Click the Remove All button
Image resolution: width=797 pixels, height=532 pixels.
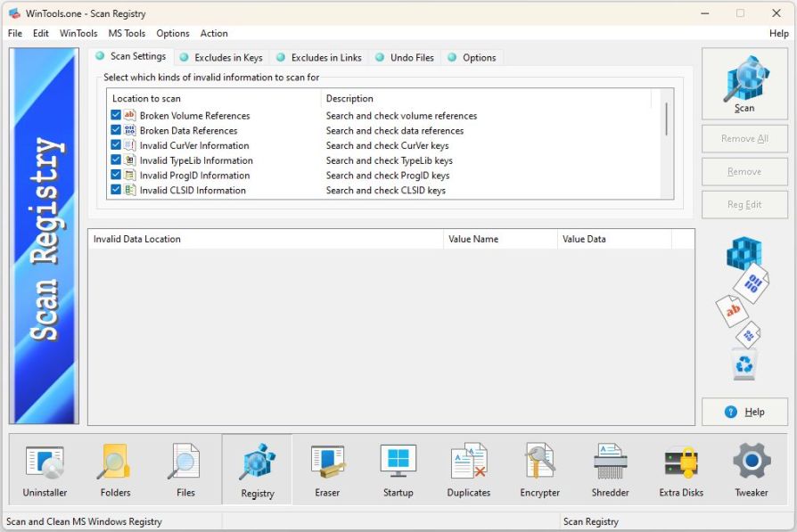click(x=744, y=138)
